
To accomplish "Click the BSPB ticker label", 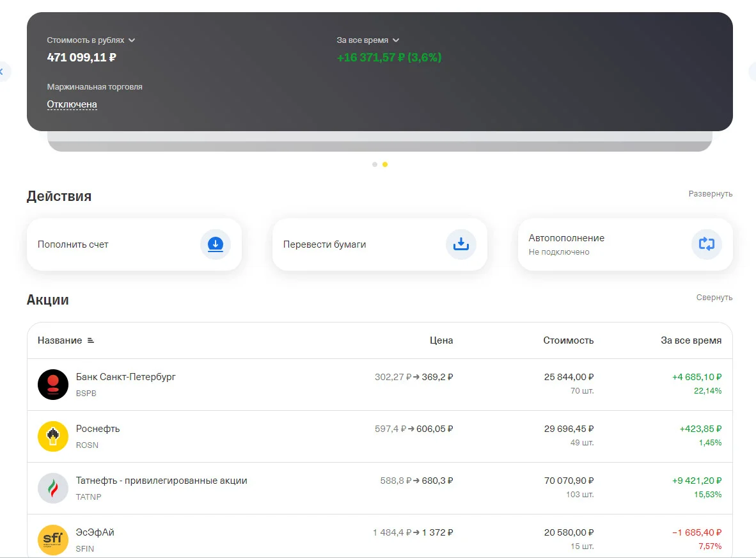I will (x=86, y=393).
